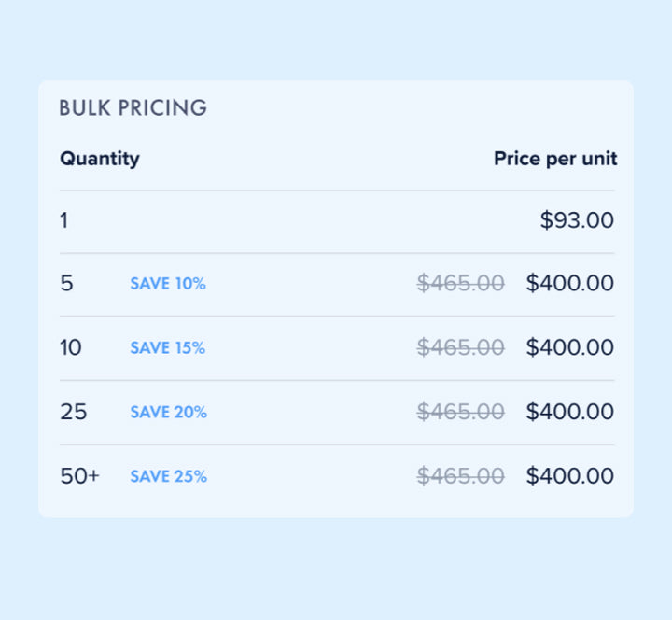
Task: Click the strikethrough price in the 5 row
Action: coord(461,284)
